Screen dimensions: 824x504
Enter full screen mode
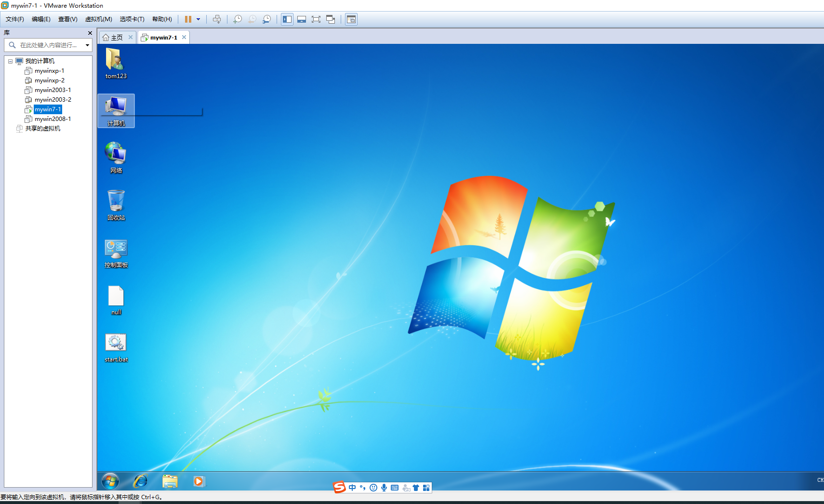pyautogui.click(x=316, y=19)
